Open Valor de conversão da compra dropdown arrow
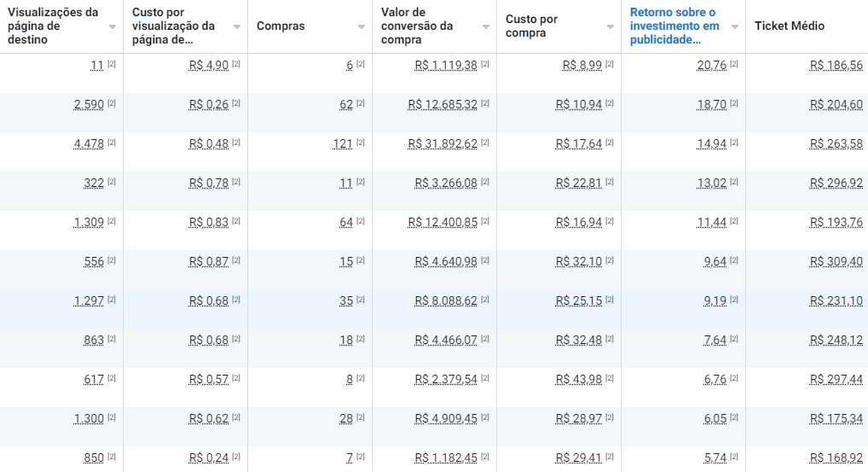This screenshot has width=868, height=472. click(x=486, y=26)
